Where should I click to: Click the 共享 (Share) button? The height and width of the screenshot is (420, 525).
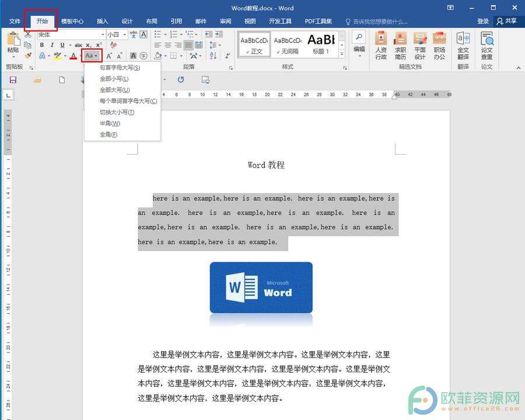[507, 22]
